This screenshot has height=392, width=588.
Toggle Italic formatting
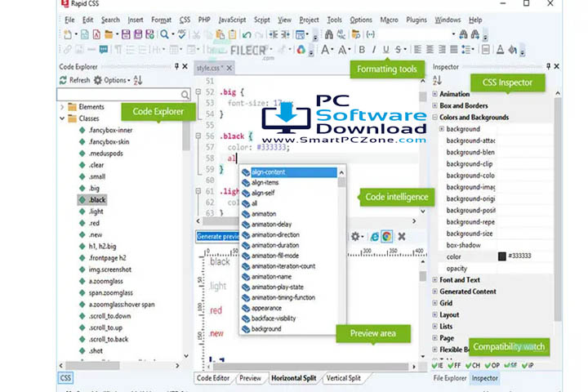[x=373, y=50]
